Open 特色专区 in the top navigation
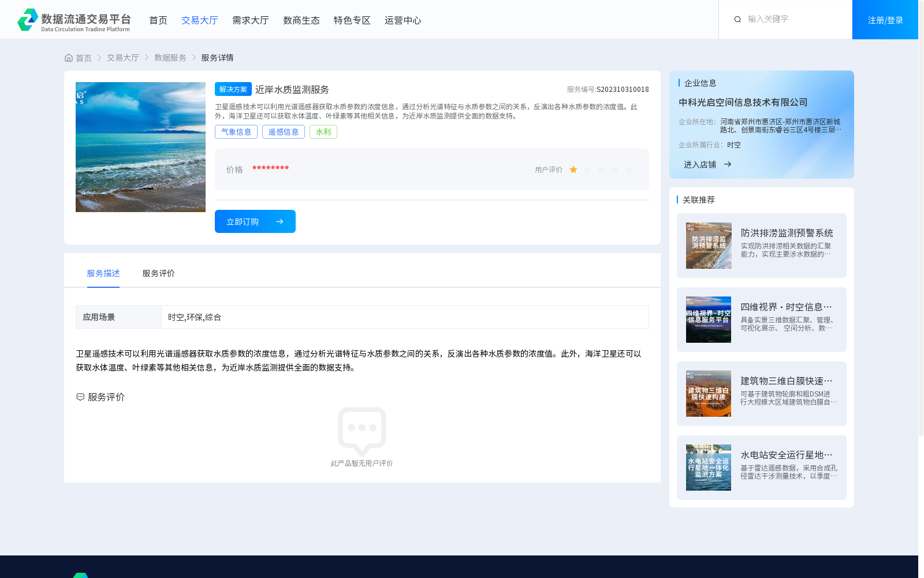The width and height of the screenshot is (924, 578). coord(352,20)
